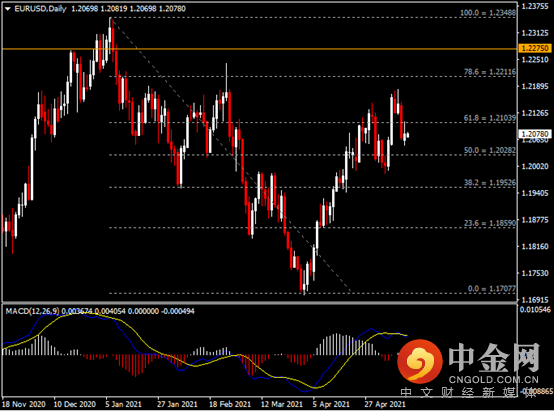This screenshot has width=554, height=411.
Task: Select the 38.2 = 1.19526 Fibonacci level
Action: [x=490, y=183]
